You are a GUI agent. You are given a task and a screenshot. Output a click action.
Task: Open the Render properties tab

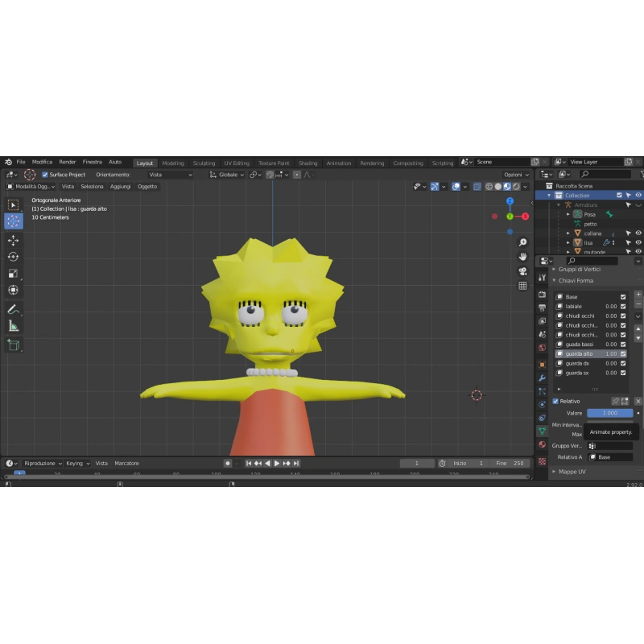542,294
